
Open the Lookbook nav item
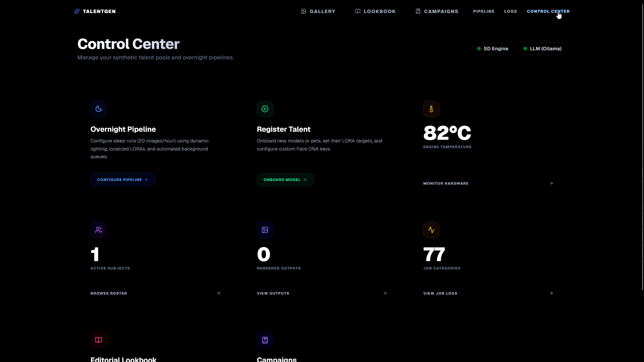(375, 11)
